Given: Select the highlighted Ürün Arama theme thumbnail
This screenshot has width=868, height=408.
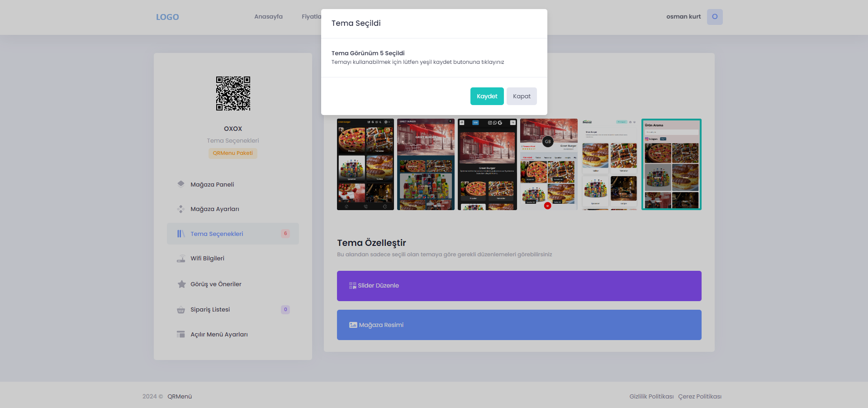Looking at the screenshot, I should pos(671,164).
